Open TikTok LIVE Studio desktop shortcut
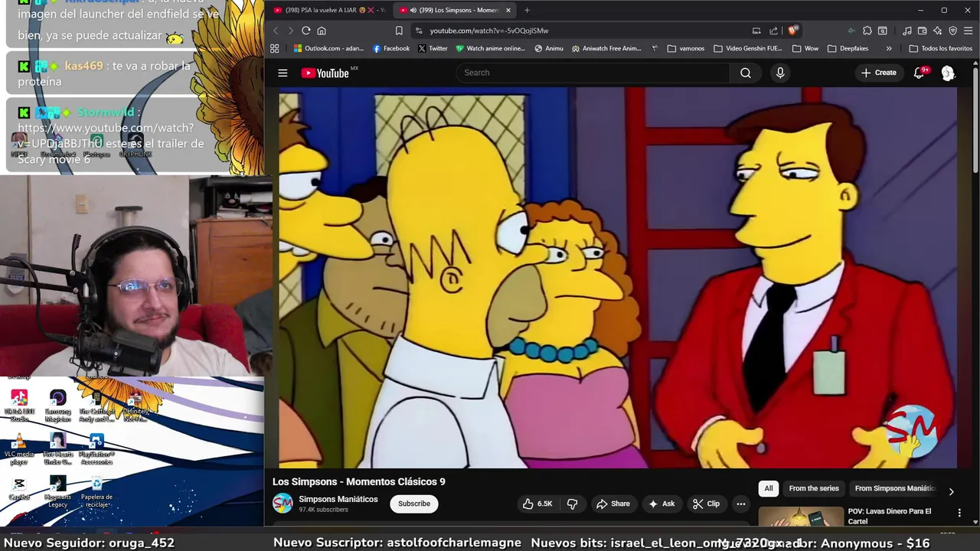This screenshot has height=551, width=980. click(19, 406)
